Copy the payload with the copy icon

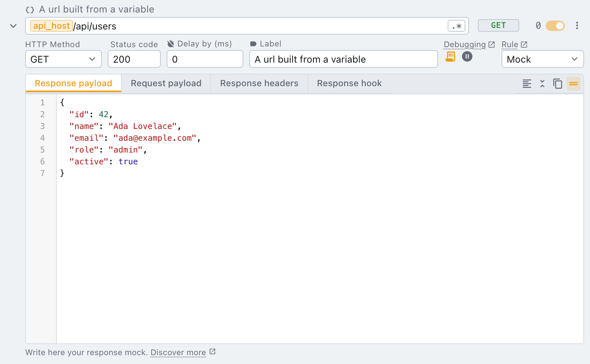tap(558, 84)
